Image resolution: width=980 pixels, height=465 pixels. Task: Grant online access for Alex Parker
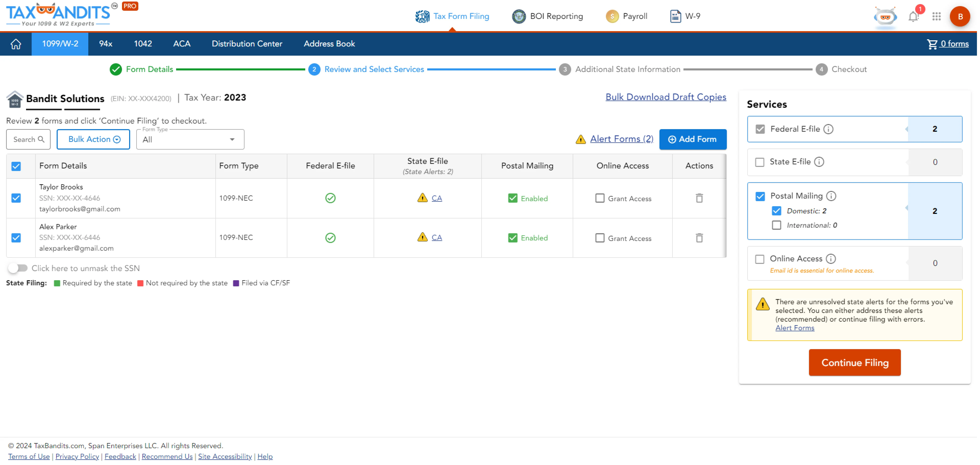[x=599, y=238]
